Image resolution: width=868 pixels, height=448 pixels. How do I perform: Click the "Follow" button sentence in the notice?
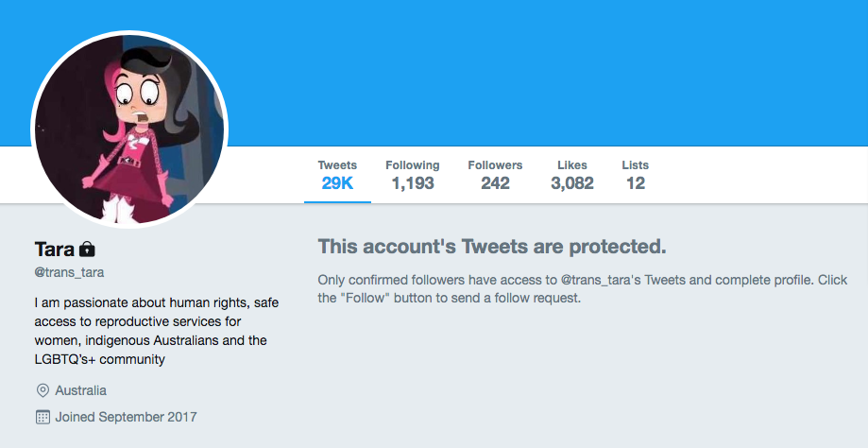click(x=449, y=298)
